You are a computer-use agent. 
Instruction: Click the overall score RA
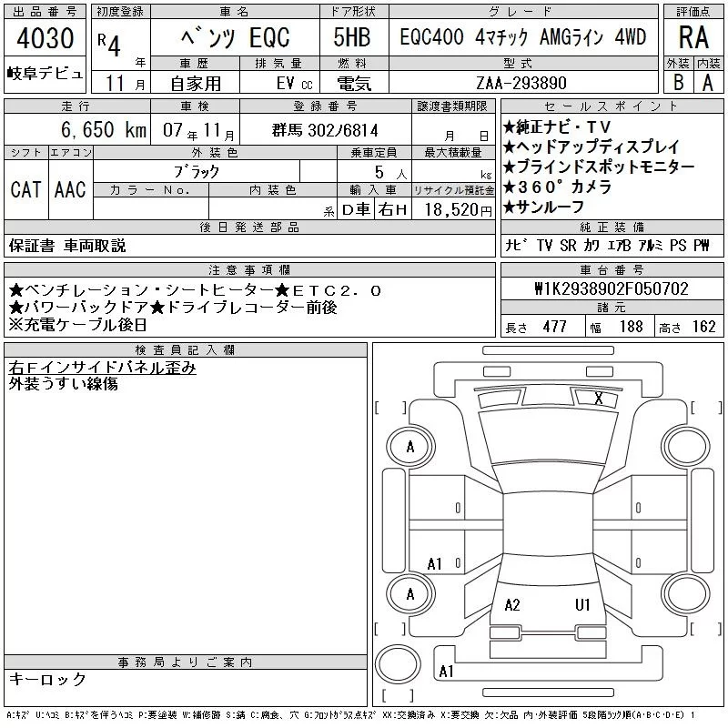pyautogui.click(x=693, y=37)
